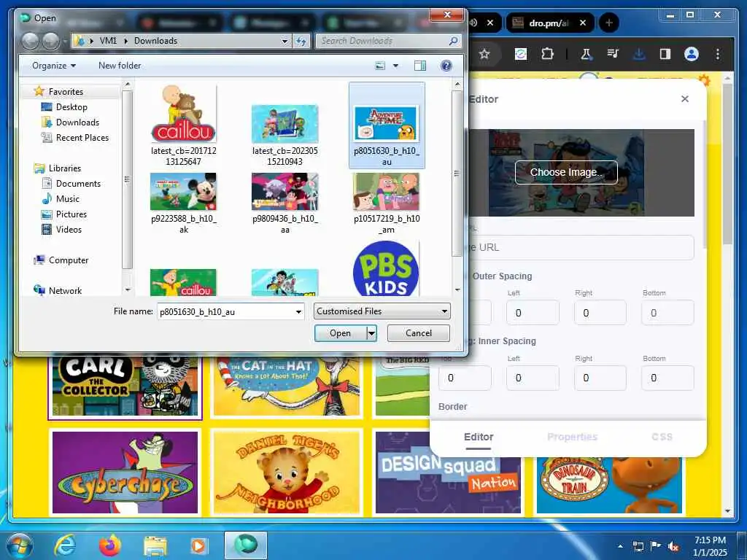747x560 pixels.
Task: Open the browser profile avatar
Action: click(692, 54)
